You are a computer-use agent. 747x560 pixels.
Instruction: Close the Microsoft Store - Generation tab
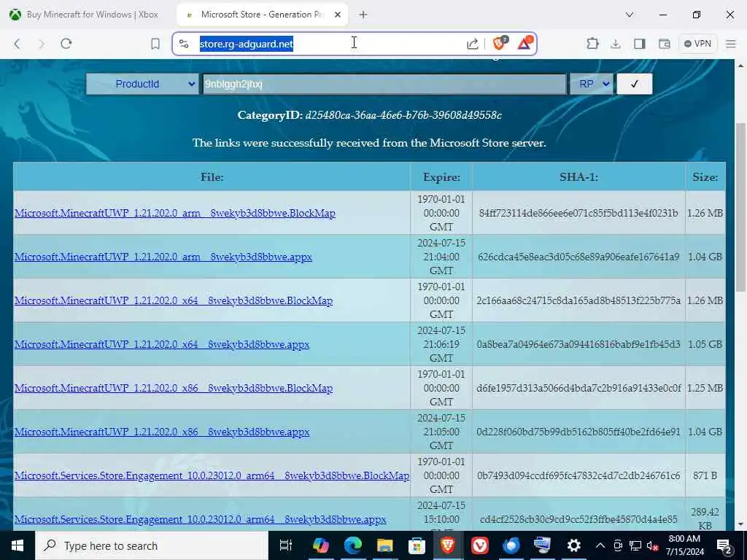pos(337,15)
